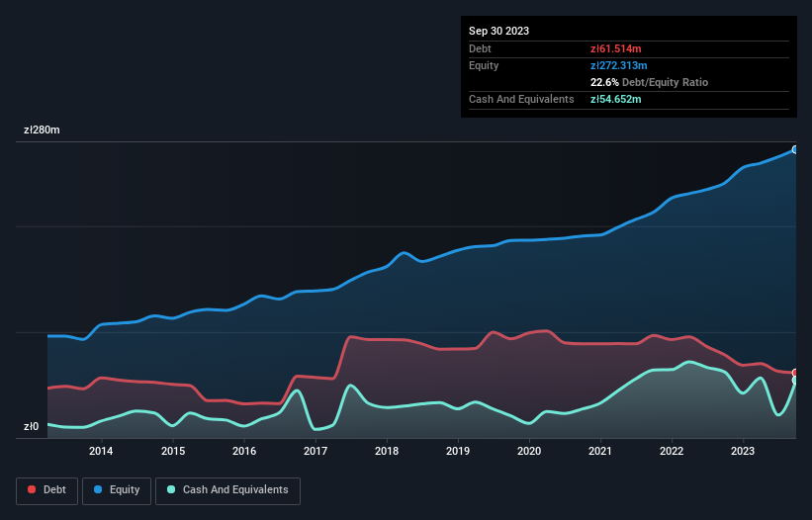
Task: Toggle the Equity series legend button
Action: click(117, 490)
